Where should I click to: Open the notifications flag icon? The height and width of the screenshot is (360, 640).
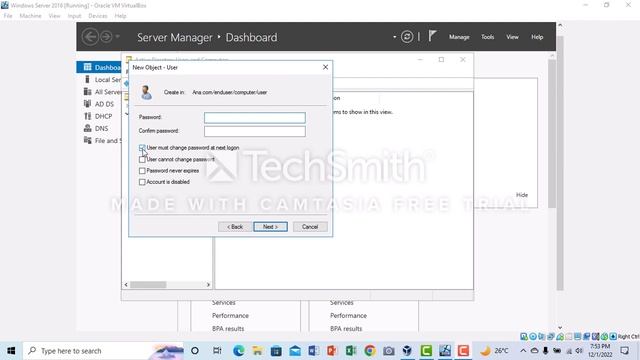[433, 36]
